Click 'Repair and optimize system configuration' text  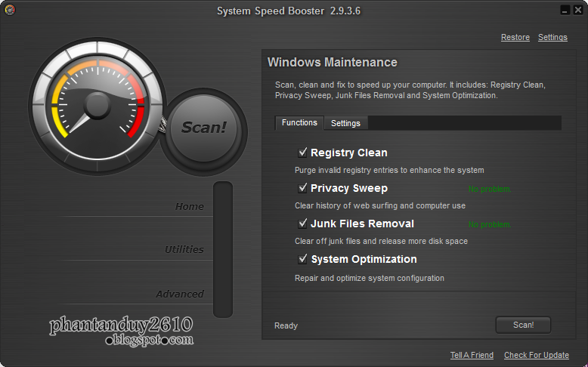(x=370, y=278)
